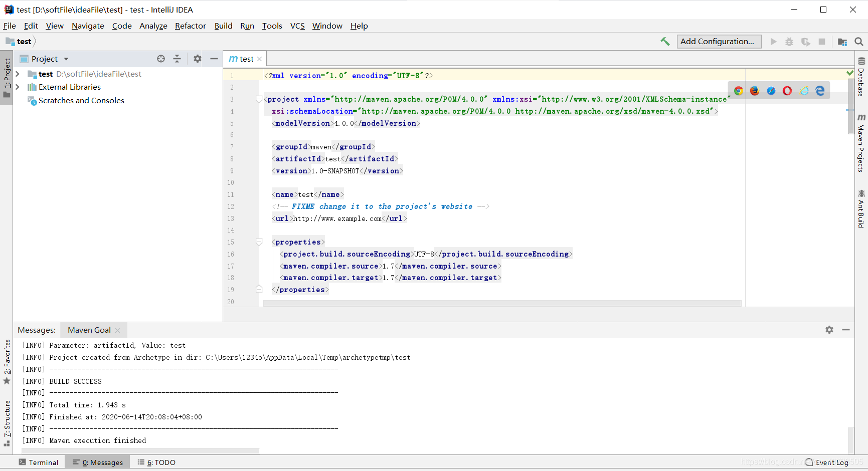Toggle the 1: Project side tool window

point(7,78)
